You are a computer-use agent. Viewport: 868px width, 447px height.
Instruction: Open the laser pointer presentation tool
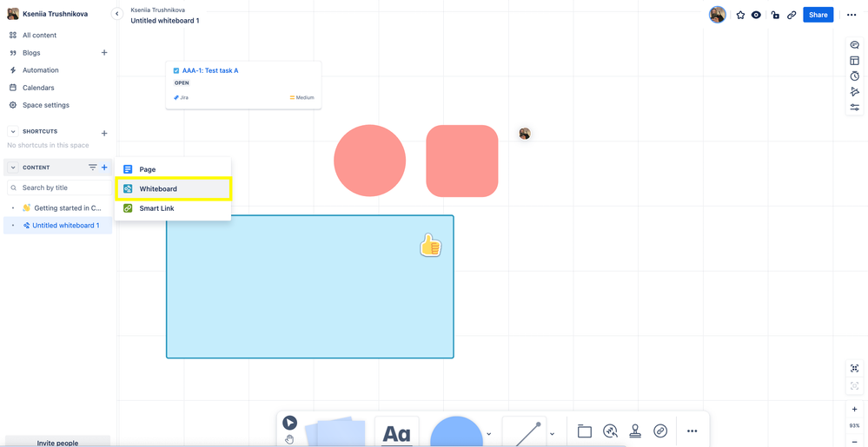pos(855,92)
